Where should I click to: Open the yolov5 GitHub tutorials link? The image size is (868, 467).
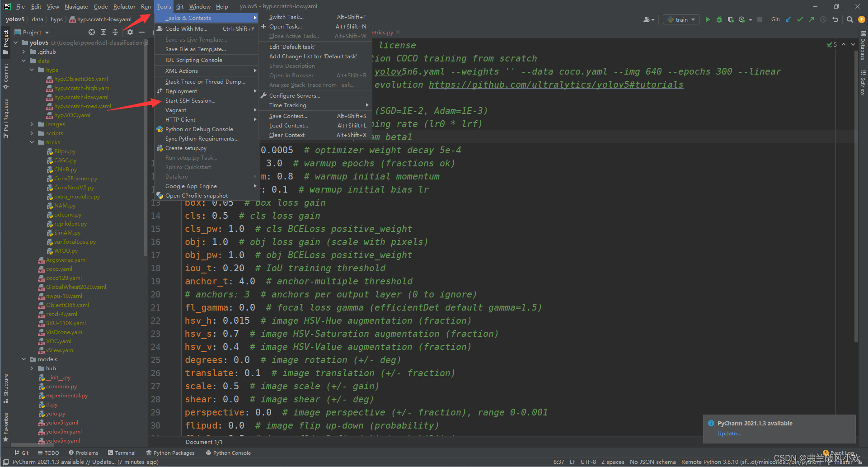point(556,85)
